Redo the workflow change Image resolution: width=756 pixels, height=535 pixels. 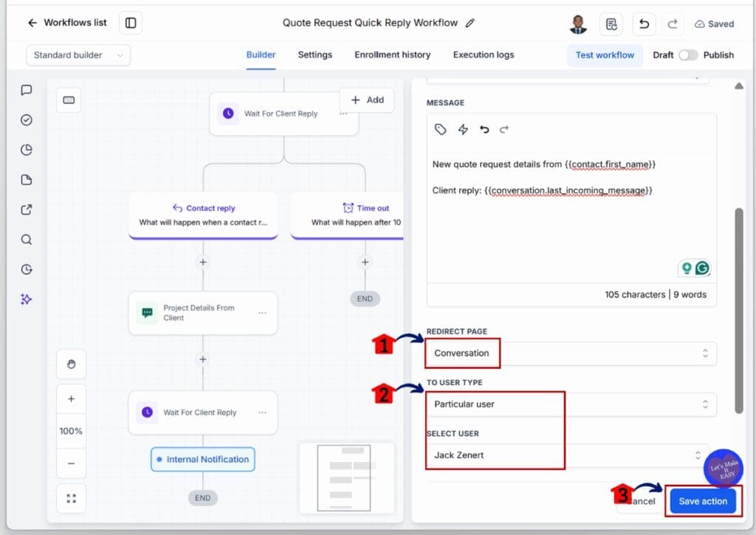coord(673,24)
